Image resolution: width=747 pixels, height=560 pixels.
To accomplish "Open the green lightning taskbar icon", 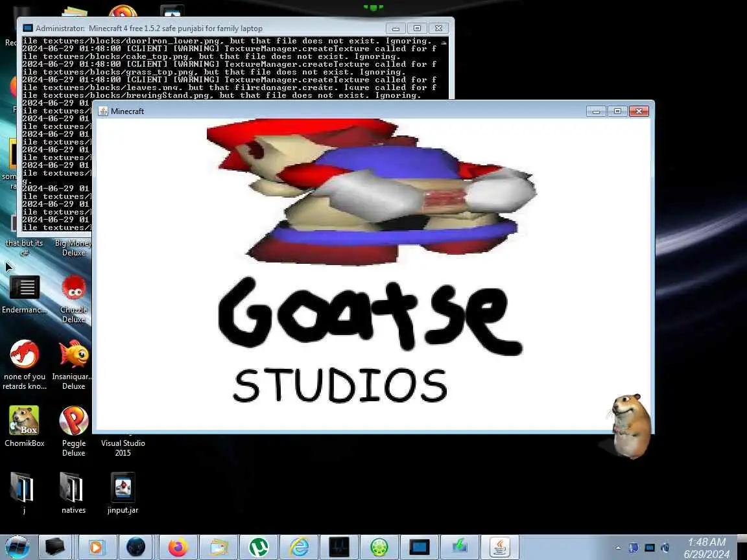I will coord(460,547).
